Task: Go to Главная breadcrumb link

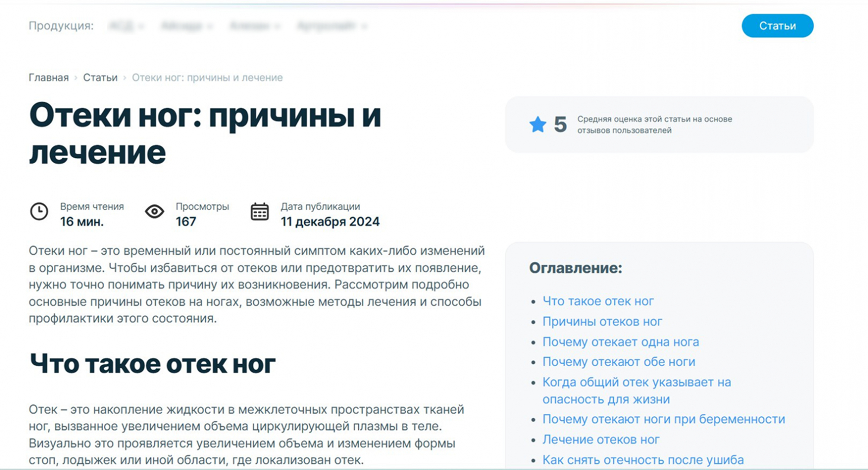Action: pos(49,78)
